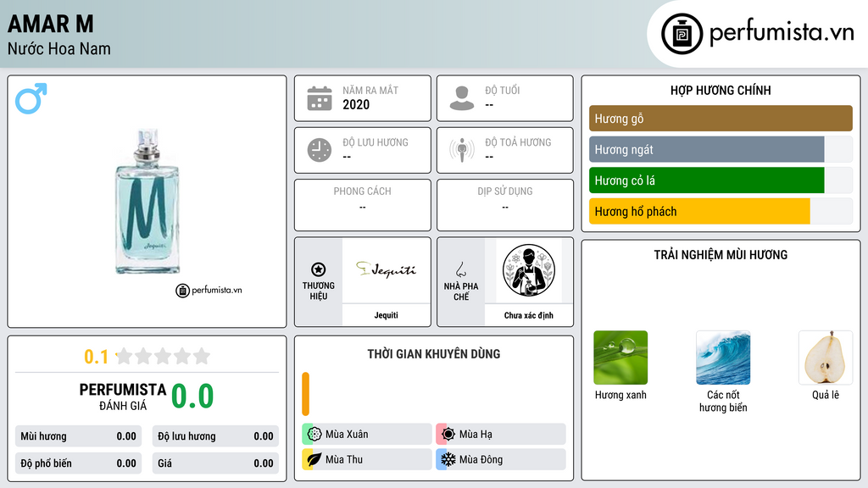Click the Jequiti brand logo

point(386,270)
